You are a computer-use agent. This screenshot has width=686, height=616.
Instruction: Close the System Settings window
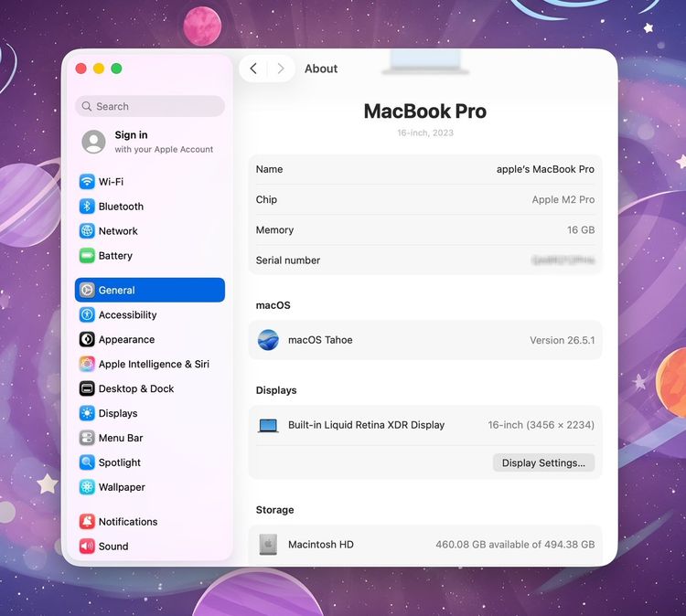click(80, 69)
